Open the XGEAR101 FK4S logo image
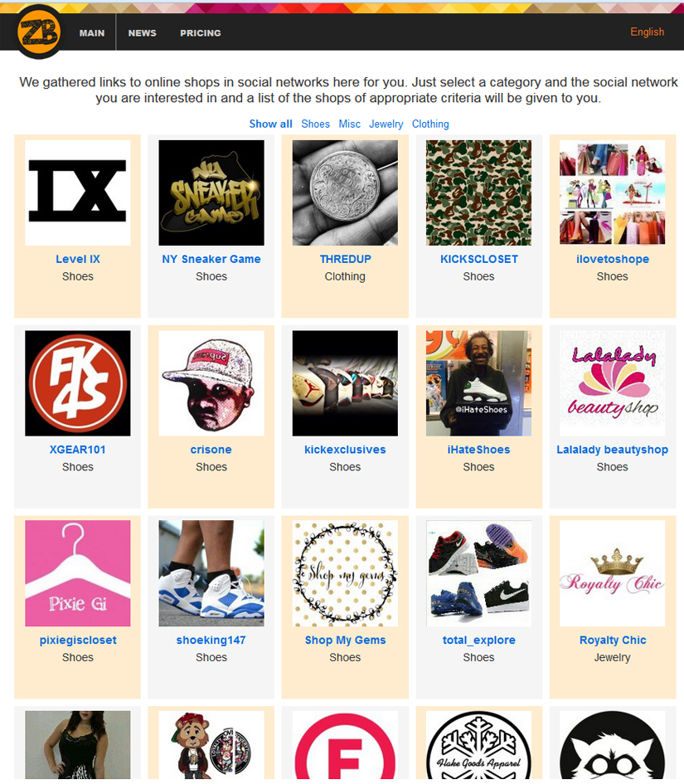Screen dimensions: 684x784 [77, 383]
